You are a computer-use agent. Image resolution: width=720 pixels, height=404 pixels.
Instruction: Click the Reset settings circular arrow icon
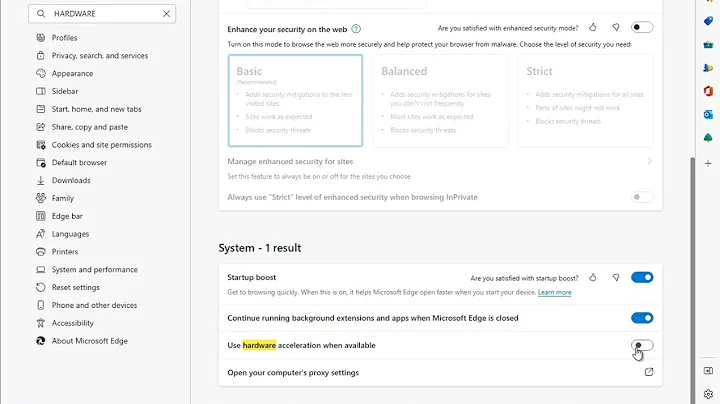[x=41, y=287]
